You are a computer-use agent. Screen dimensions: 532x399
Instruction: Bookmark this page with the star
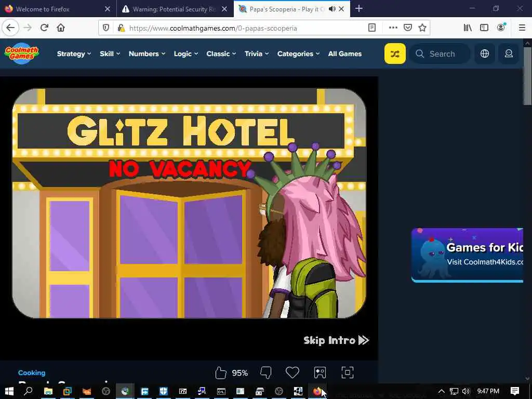tap(422, 28)
